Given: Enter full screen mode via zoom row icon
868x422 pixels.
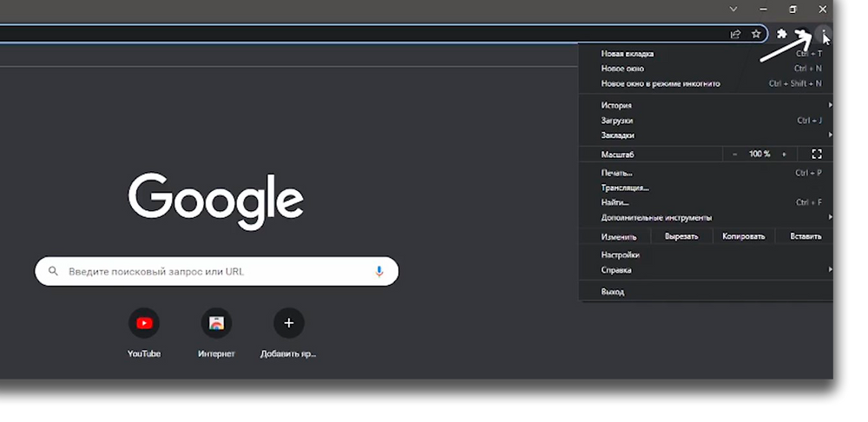Looking at the screenshot, I should click(817, 154).
